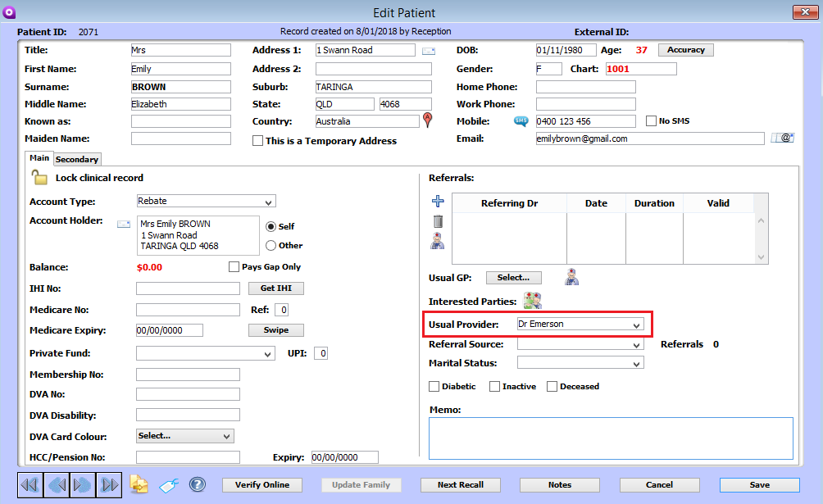Open the Account Type Rebate dropdown

206,201
